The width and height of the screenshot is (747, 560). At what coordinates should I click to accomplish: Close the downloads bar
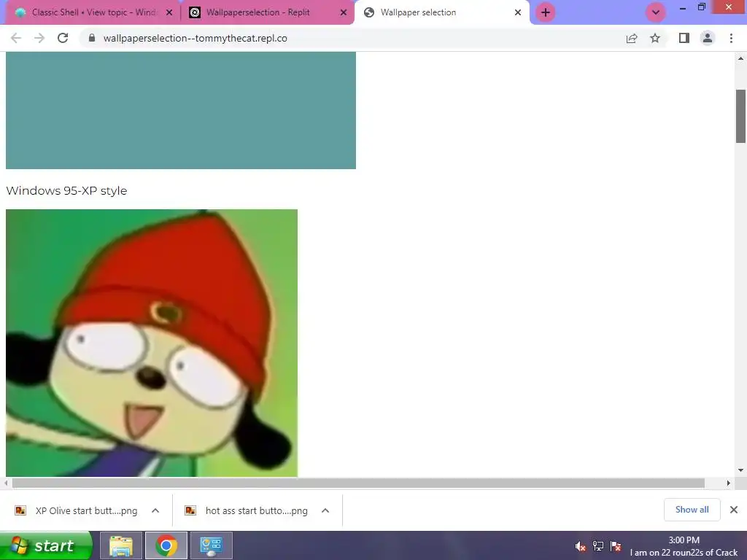click(734, 510)
